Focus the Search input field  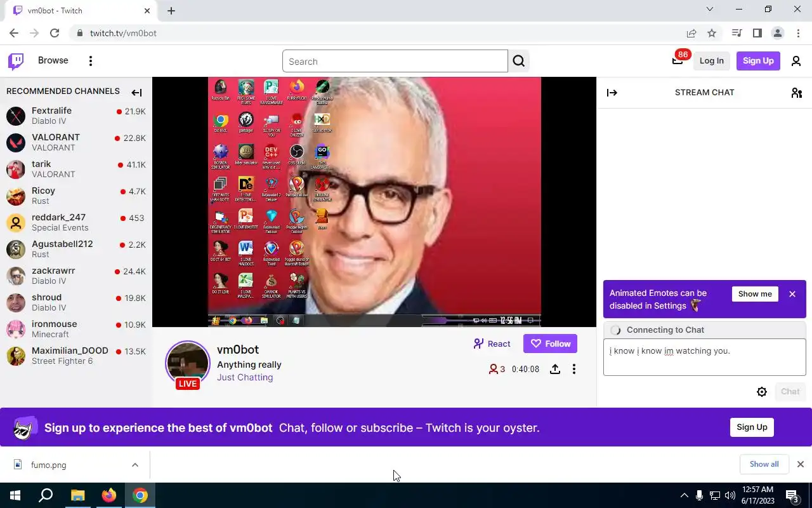(x=395, y=62)
